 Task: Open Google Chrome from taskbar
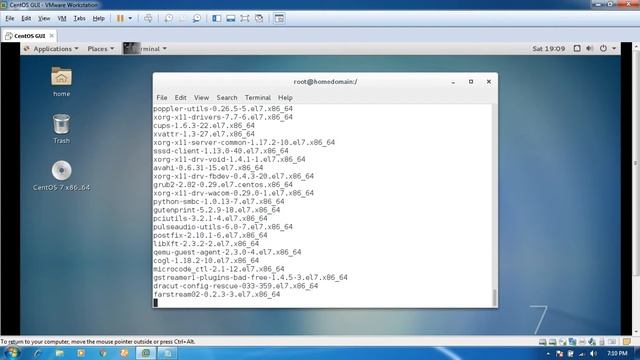pyautogui.click(x=103, y=353)
